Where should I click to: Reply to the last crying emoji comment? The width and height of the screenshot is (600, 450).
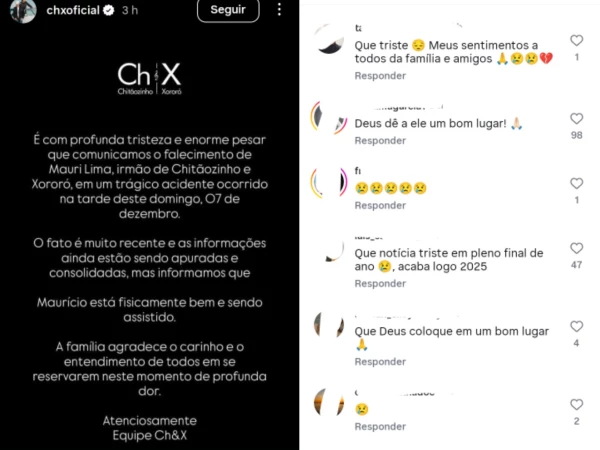pyautogui.click(x=380, y=427)
